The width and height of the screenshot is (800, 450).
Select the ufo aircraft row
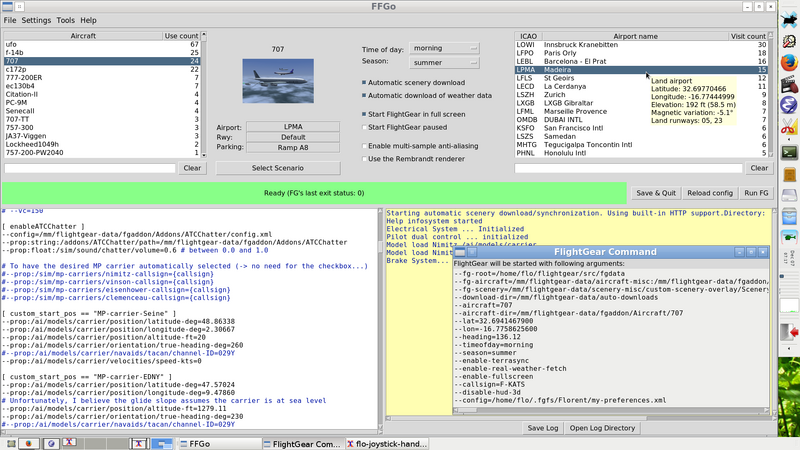point(102,44)
